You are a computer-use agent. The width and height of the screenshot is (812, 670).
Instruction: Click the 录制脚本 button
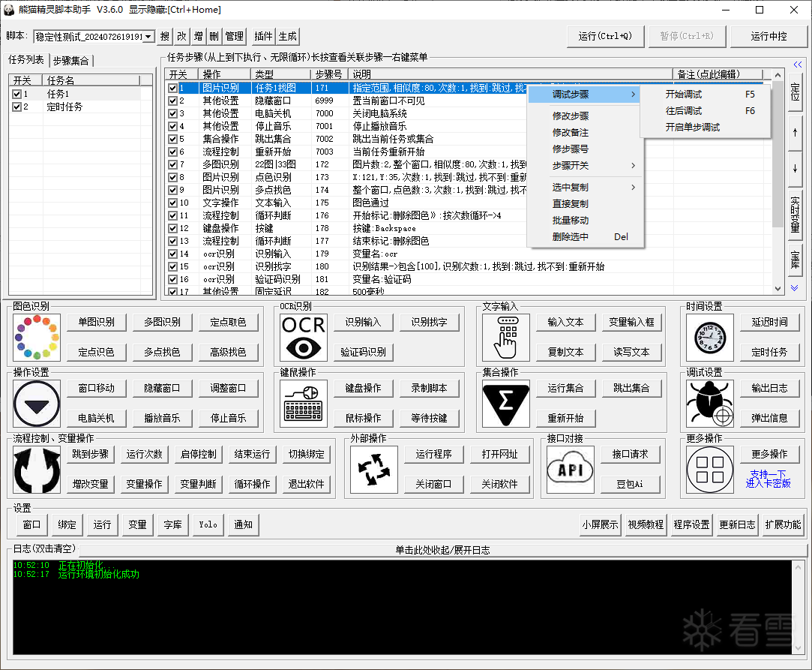(429, 389)
